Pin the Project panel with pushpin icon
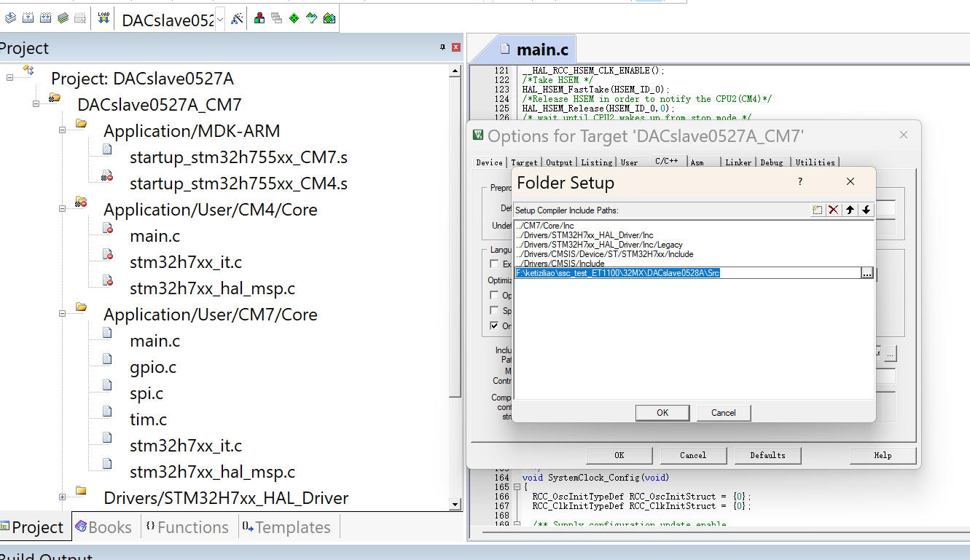Viewport: 970px width, 560px height. (x=442, y=47)
